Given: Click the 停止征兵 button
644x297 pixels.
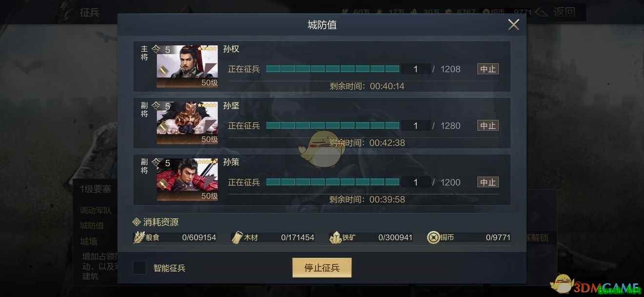Looking at the screenshot, I should click(x=322, y=268).
